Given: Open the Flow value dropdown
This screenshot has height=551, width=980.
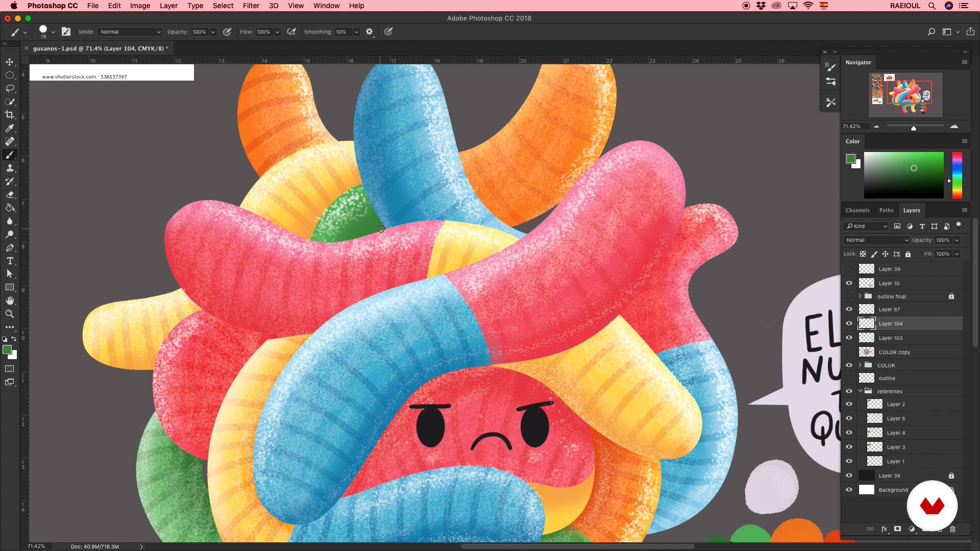Looking at the screenshot, I should coord(277,32).
